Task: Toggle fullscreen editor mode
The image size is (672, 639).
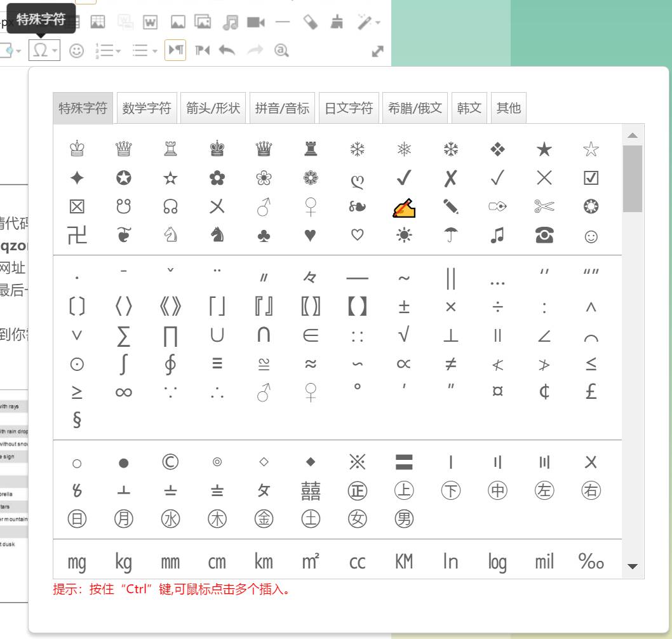Action: 378,51
